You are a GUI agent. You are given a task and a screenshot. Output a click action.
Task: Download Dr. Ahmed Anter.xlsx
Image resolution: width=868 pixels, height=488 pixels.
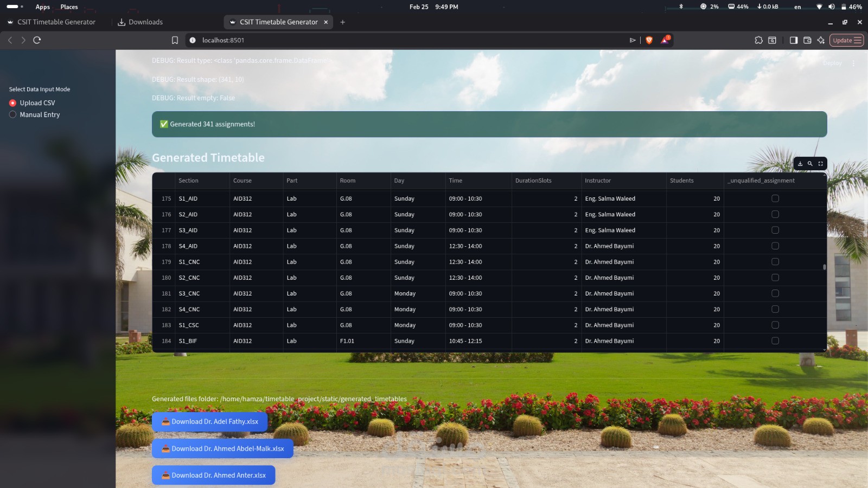point(213,475)
